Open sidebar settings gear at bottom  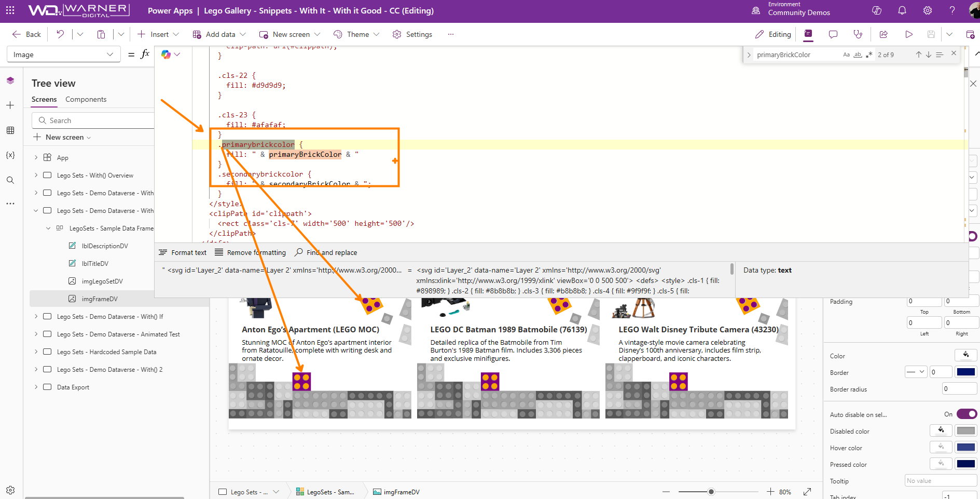(10, 490)
